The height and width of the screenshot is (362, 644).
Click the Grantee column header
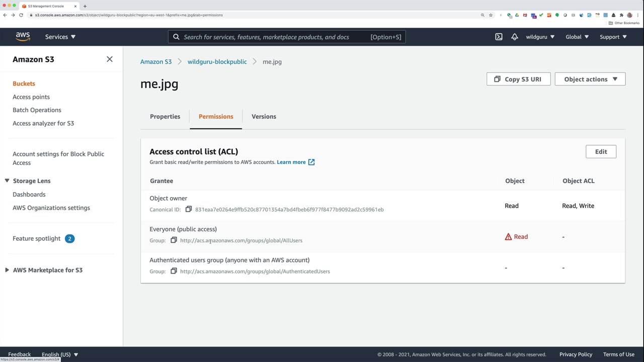pos(162,181)
